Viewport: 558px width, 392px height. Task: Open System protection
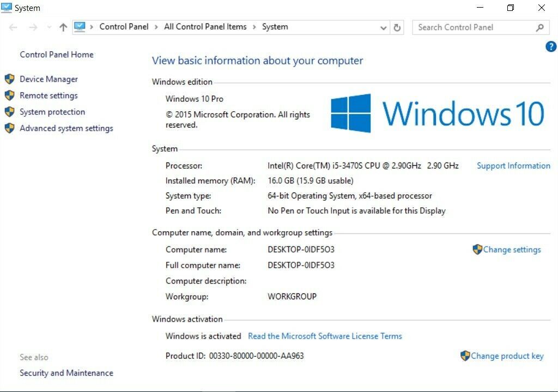[x=52, y=112]
